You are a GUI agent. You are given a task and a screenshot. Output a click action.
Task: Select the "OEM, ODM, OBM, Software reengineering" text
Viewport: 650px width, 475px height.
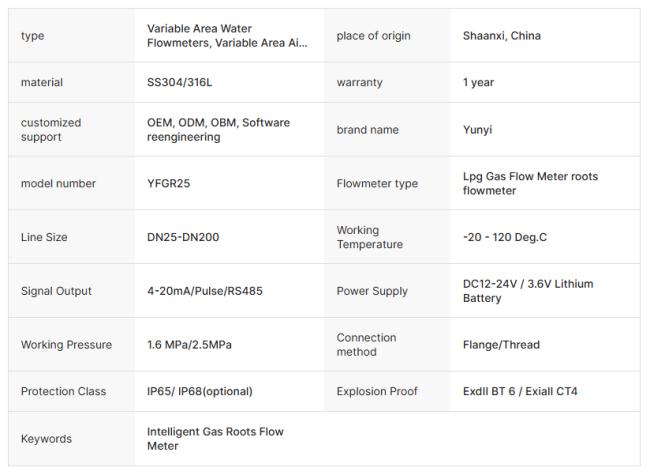(x=218, y=129)
